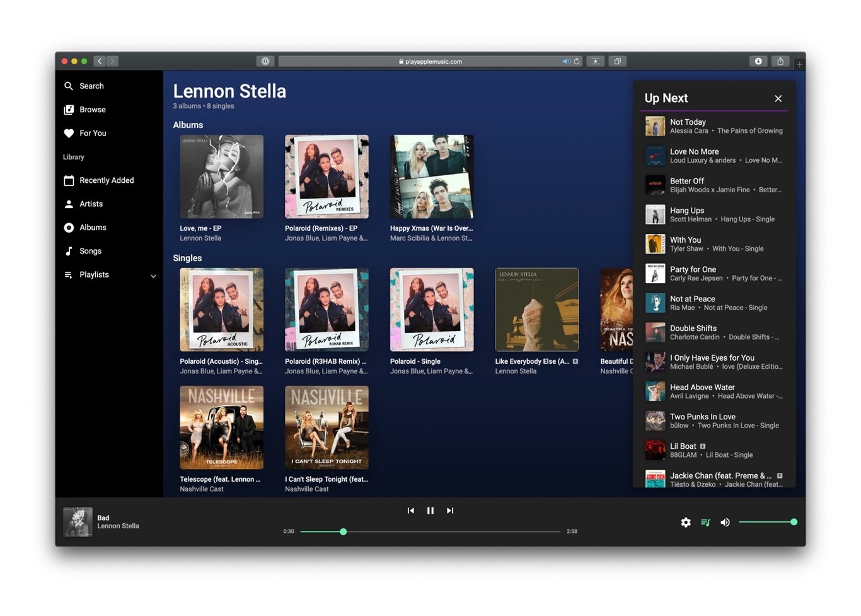Open playback settings via the gear icon
The height and width of the screenshot is (616, 861).
[x=686, y=522]
